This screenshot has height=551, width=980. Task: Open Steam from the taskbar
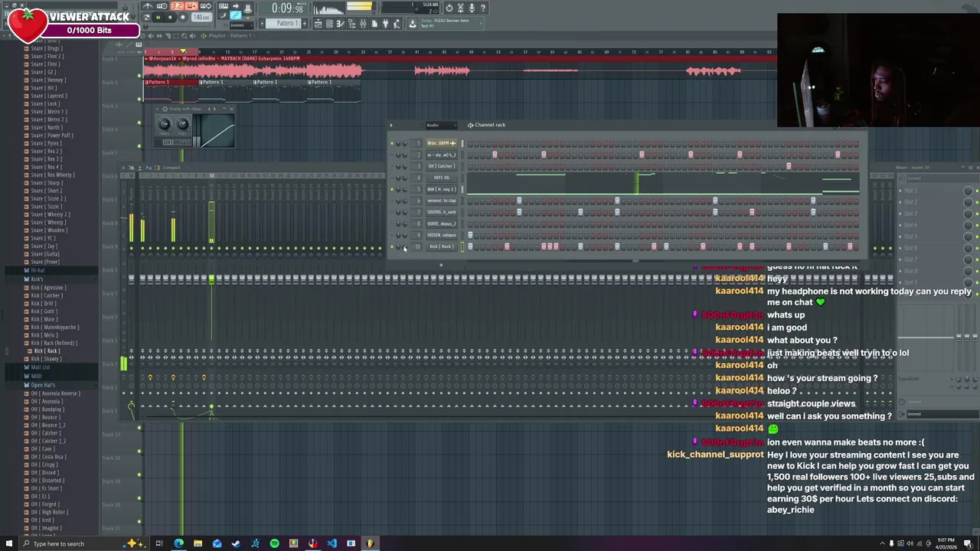236,543
